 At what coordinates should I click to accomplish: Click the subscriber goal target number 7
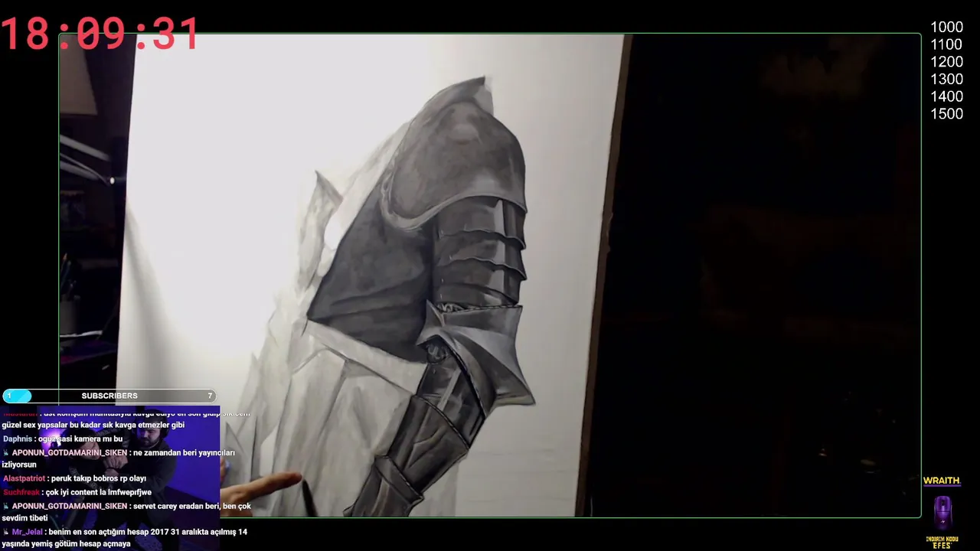(x=210, y=396)
